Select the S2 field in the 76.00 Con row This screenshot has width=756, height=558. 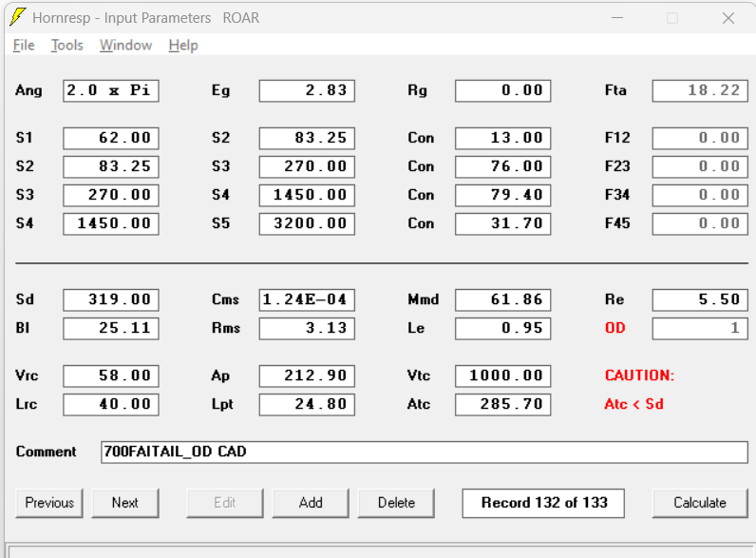tap(111, 166)
